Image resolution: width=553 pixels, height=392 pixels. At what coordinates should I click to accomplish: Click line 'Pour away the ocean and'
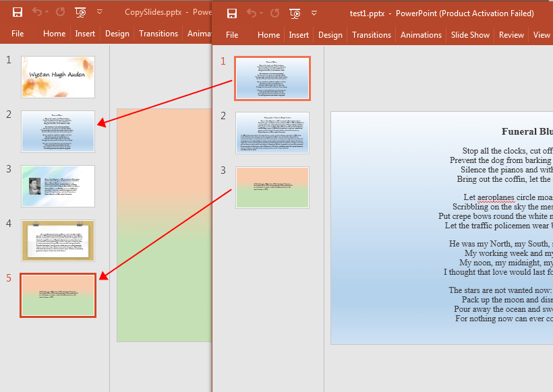(x=503, y=309)
